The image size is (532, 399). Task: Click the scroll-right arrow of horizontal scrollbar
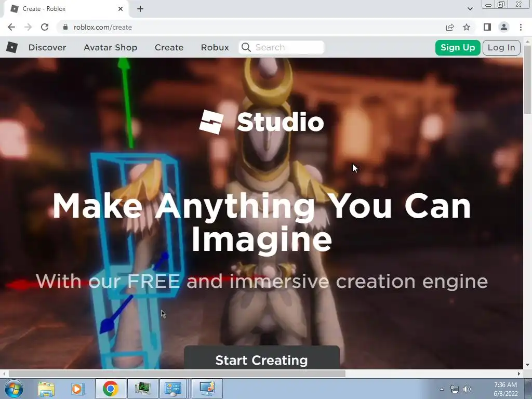coord(519,374)
